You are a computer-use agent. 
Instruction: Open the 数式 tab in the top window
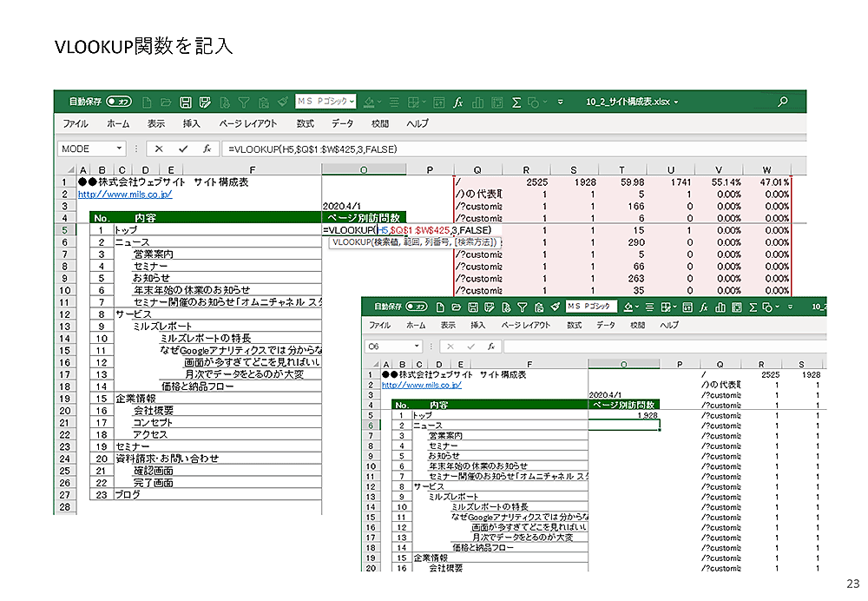click(x=305, y=124)
